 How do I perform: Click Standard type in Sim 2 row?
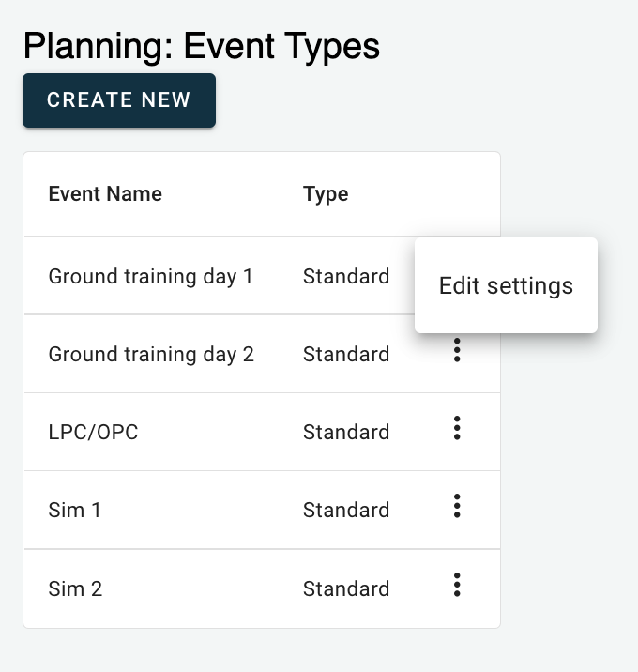(x=346, y=588)
